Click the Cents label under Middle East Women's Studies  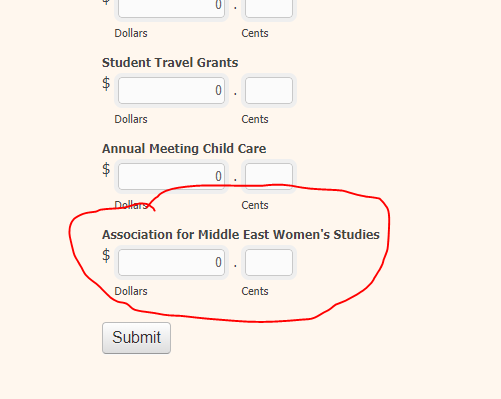coord(255,291)
